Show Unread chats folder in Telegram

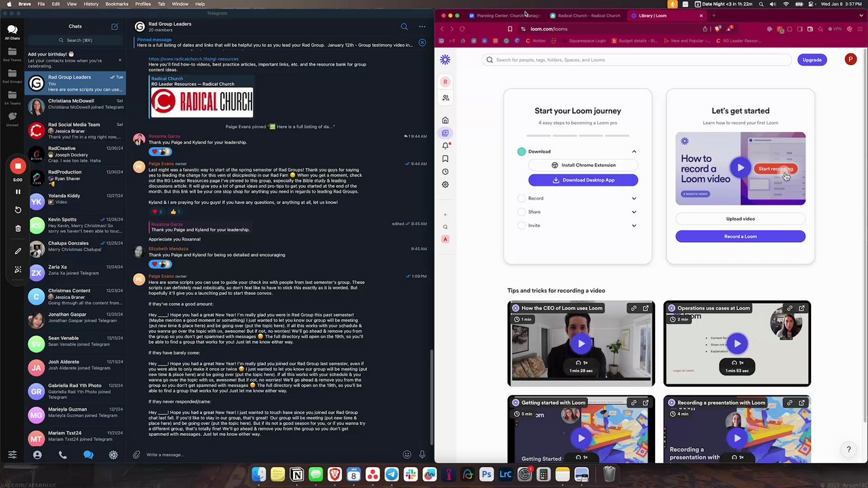12,120
